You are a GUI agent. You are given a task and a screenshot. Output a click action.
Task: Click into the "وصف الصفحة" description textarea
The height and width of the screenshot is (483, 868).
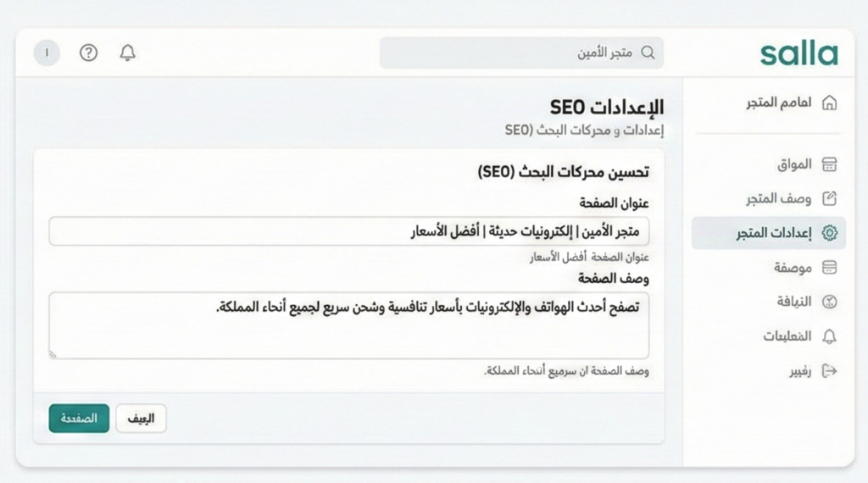348,325
